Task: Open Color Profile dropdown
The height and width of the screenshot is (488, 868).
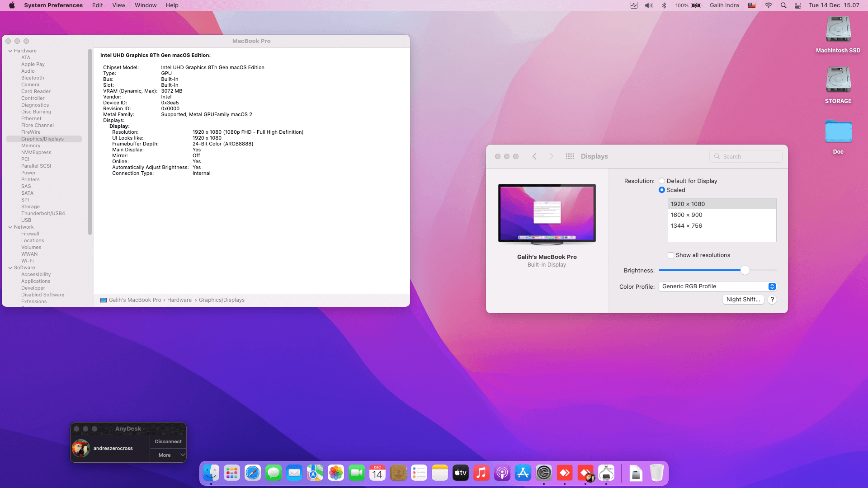Action: tap(717, 286)
